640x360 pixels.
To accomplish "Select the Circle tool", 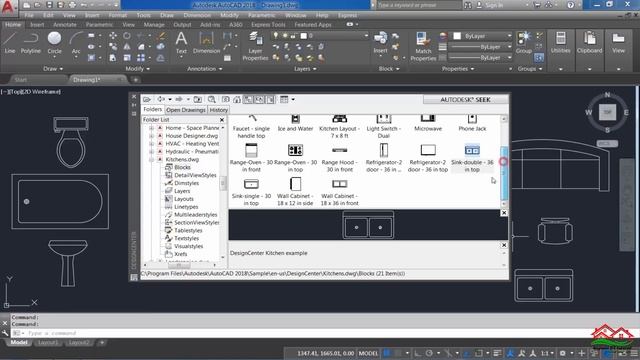I will click(54, 43).
